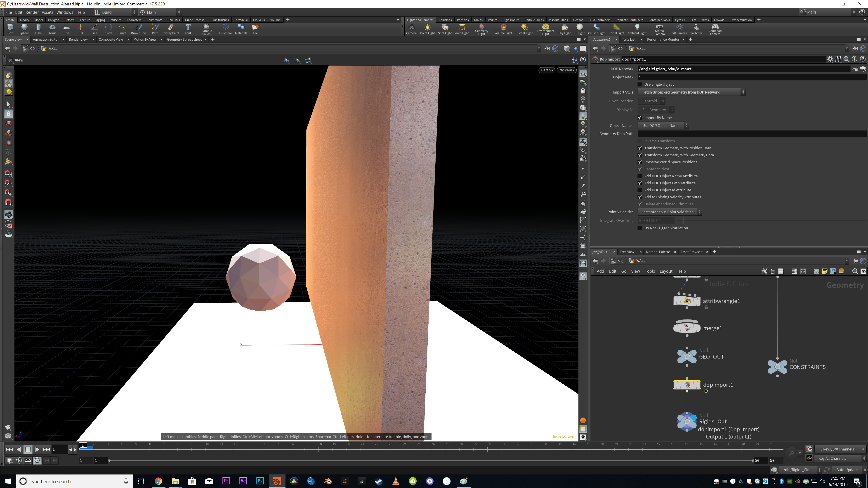Viewport: 868px width, 488px height.
Task: Expand the Point Velocities dropdown
Action: (670, 212)
